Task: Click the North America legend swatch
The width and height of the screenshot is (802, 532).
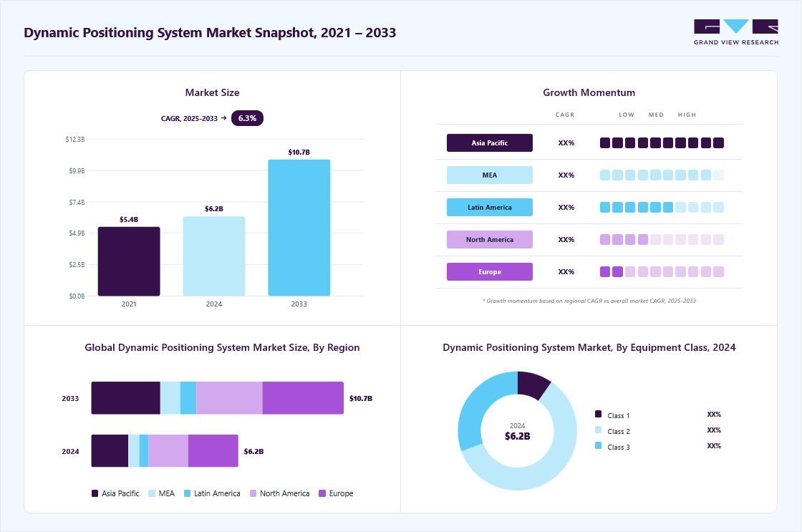Action: point(253,493)
